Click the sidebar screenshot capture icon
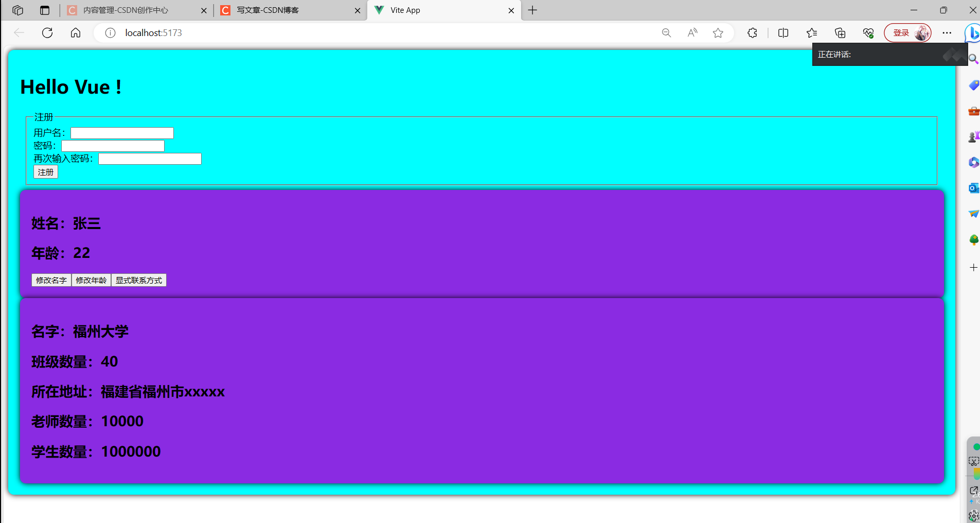The image size is (980, 523). [x=973, y=461]
